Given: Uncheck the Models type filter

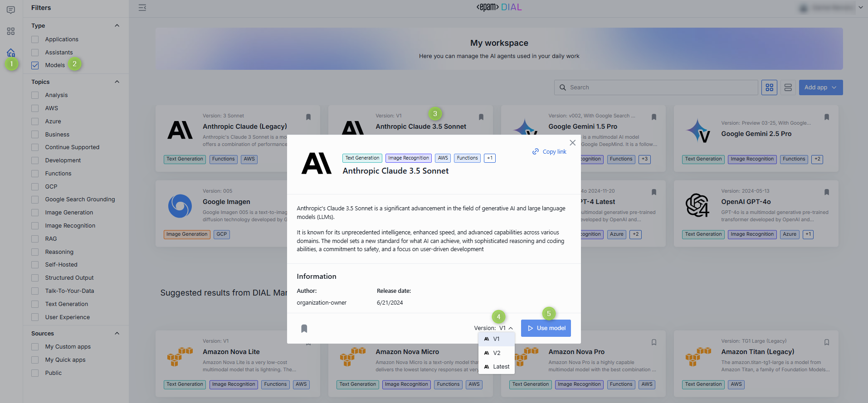Looking at the screenshot, I should click(35, 65).
